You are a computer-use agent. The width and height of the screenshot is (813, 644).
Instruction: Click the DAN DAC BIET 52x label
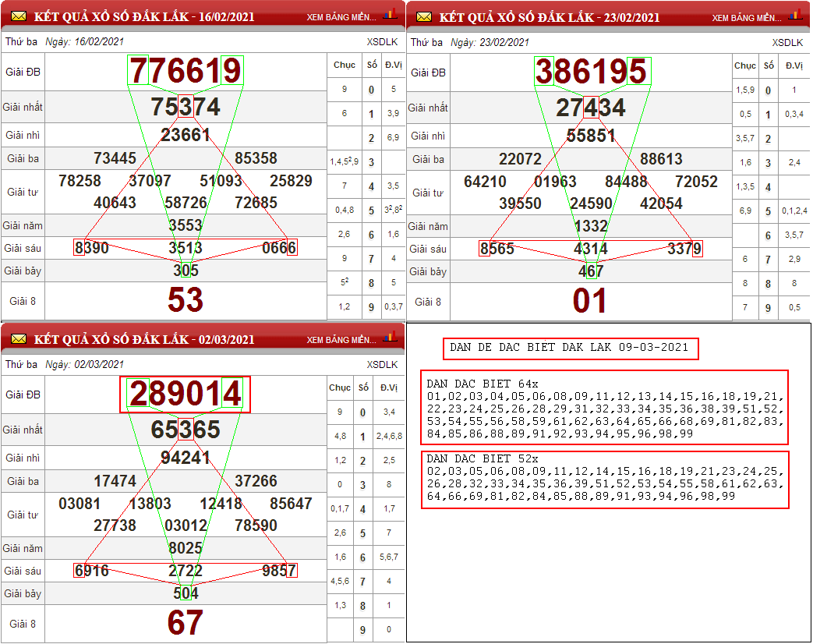point(482,459)
